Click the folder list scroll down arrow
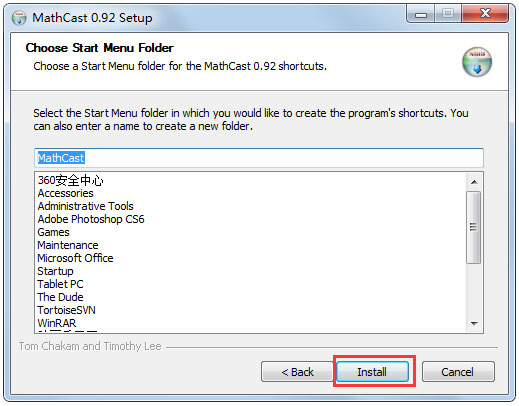Viewport: 519px width, 406px height. click(474, 323)
